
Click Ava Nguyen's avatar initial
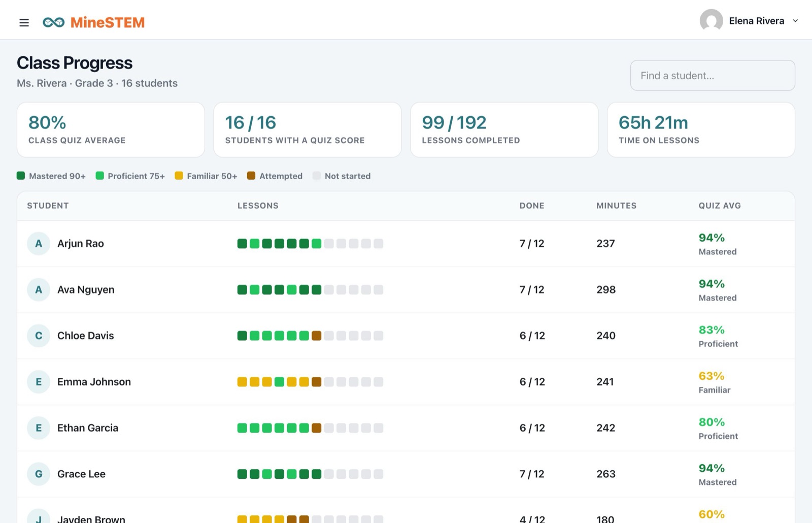tap(39, 290)
